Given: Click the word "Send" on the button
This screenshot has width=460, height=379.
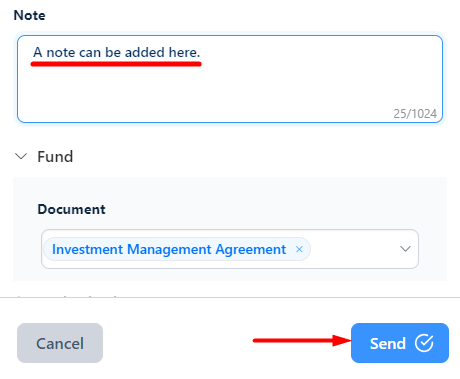Looking at the screenshot, I should coord(388,343).
